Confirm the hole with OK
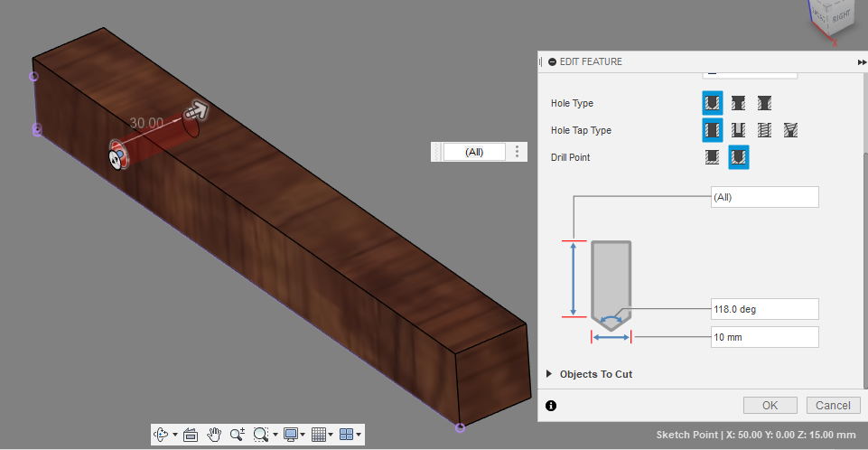The image size is (868, 450). pyautogui.click(x=770, y=405)
